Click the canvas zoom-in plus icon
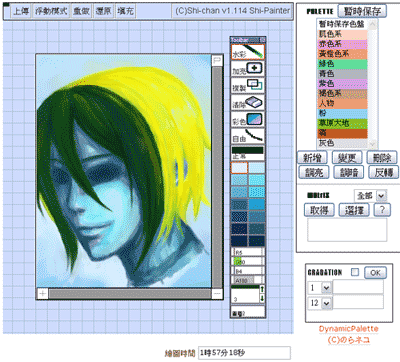The image size is (400, 362). [43, 294]
